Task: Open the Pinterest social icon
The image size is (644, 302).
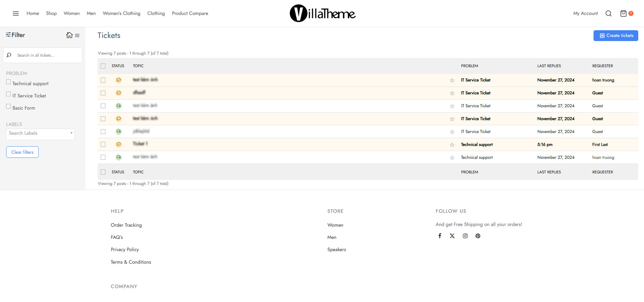Action: coord(478,236)
